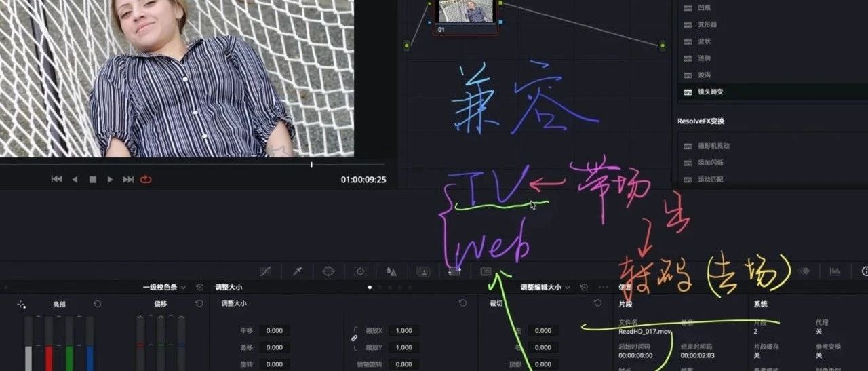868x371 pixels.
Task: Open the Blur/Sharpen palette icon
Action: (x=391, y=271)
